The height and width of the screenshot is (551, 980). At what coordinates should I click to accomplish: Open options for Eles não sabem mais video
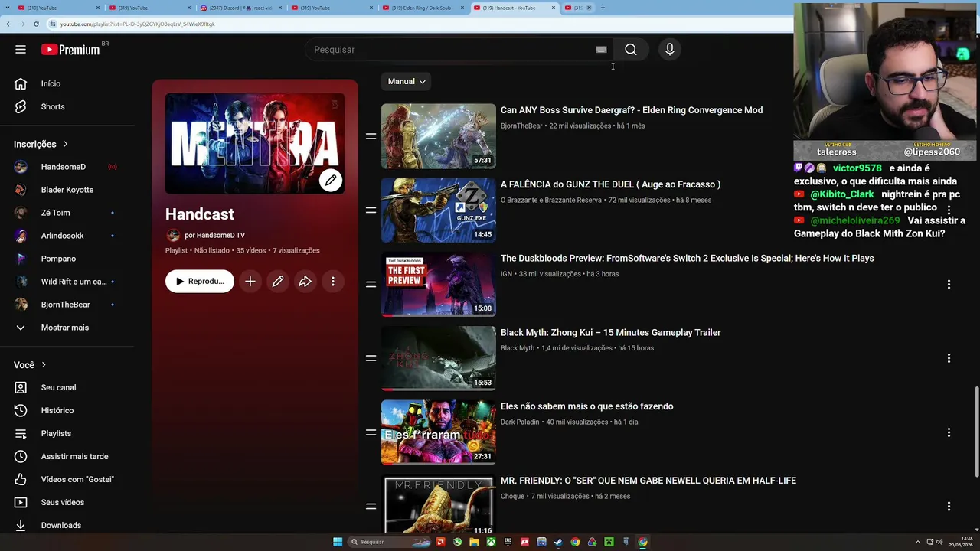[949, 432]
